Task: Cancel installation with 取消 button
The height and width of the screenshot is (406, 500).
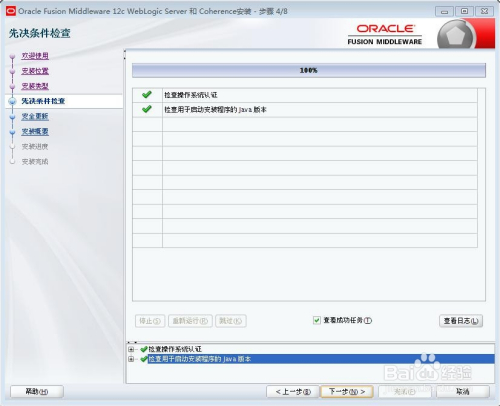Action: [463, 392]
